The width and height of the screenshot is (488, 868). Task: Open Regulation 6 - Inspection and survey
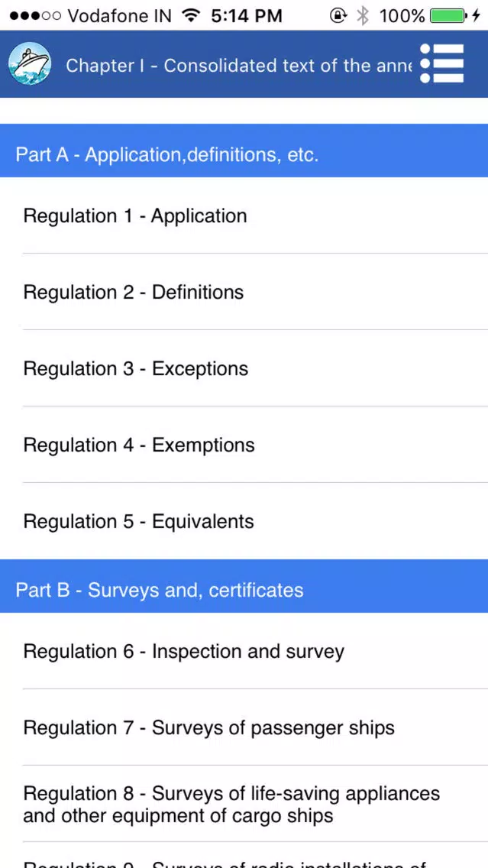[244, 651]
